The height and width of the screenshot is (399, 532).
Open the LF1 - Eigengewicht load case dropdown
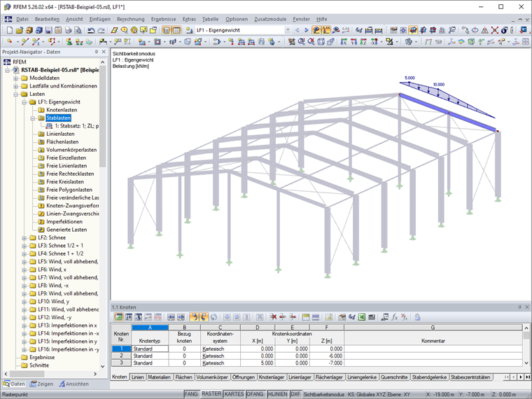pos(288,30)
